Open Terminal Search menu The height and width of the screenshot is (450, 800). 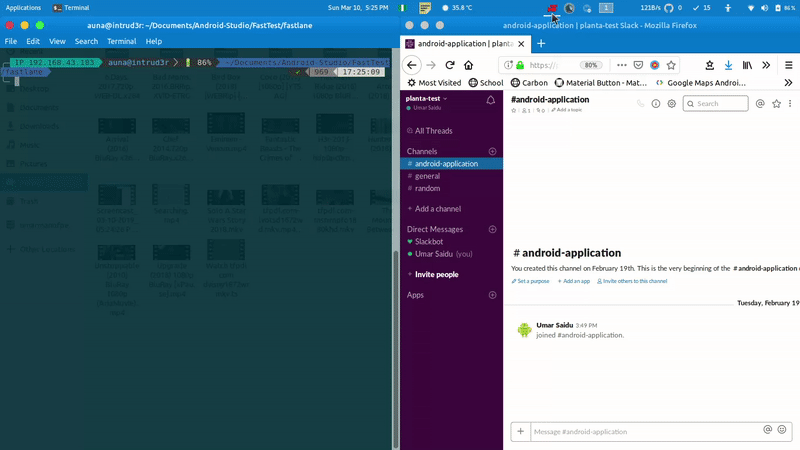tap(86, 41)
